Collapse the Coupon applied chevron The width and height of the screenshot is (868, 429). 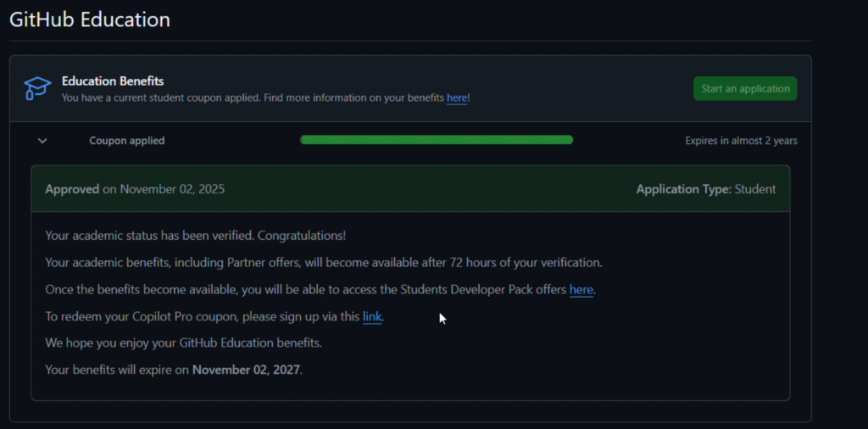(42, 141)
